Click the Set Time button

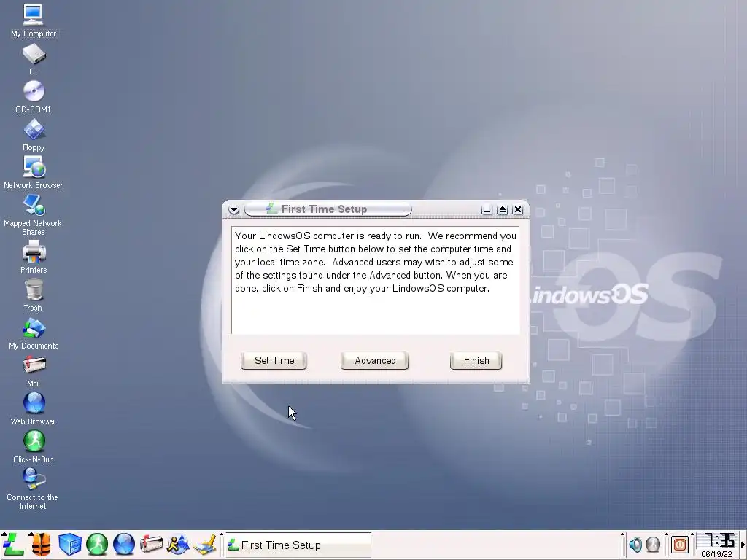274,360
